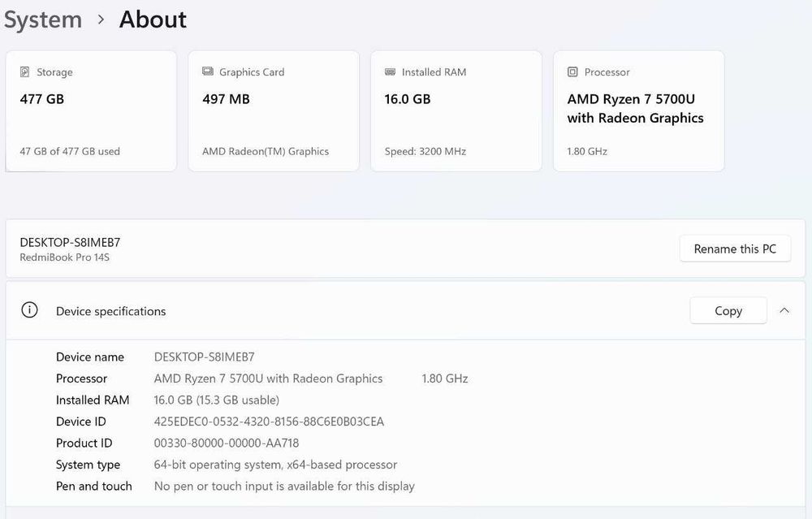Click the Device ID value 425EDEC0-0532
The width and height of the screenshot is (812, 519).
(269, 422)
